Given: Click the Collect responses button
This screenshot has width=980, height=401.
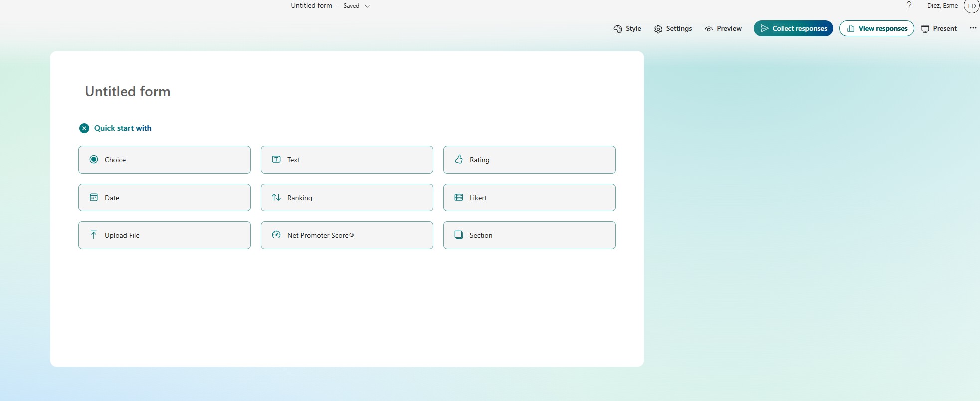Looking at the screenshot, I should click(793, 29).
